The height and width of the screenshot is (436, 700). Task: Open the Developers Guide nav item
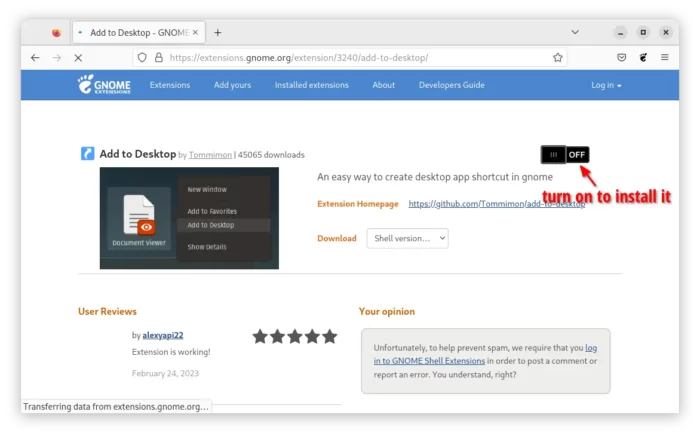tap(451, 85)
